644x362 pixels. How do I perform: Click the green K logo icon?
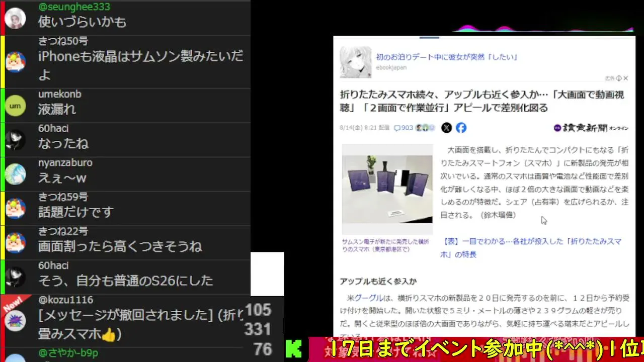click(x=294, y=349)
